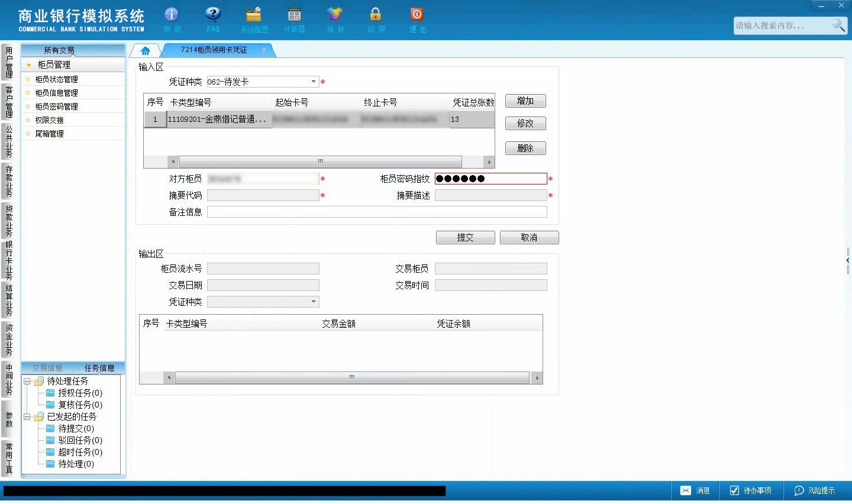Click output table horizontal scrollbar thumb
Image resolution: width=852 pixels, height=504 pixels.
pos(352,377)
